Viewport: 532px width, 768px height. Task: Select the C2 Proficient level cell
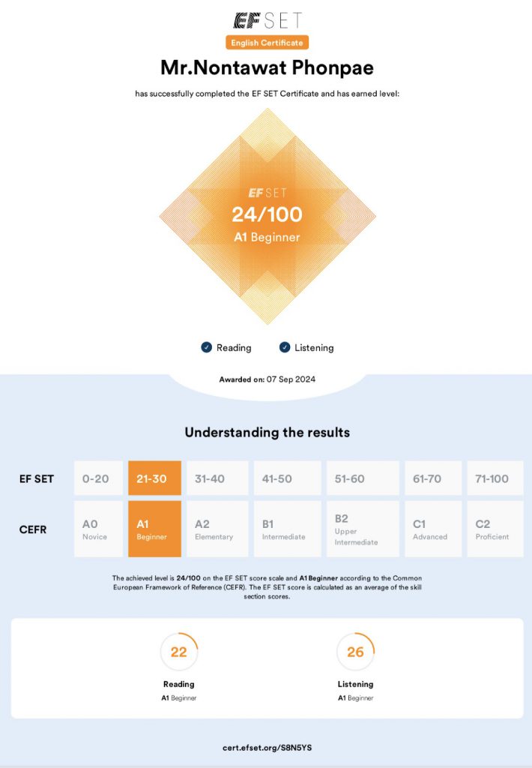tap(495, 529)
